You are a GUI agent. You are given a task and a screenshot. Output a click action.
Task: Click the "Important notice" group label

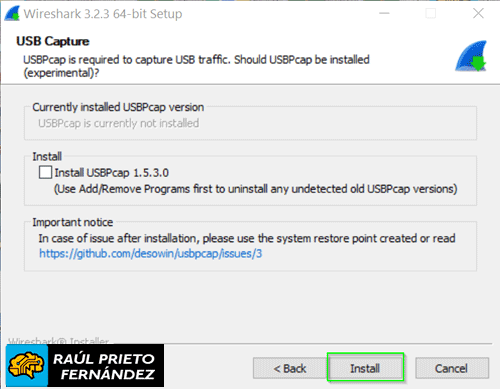click(73, 222)
